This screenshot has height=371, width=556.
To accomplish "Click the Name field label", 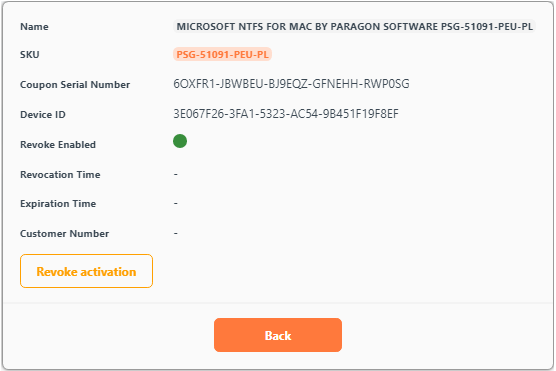I will (34, 27).
